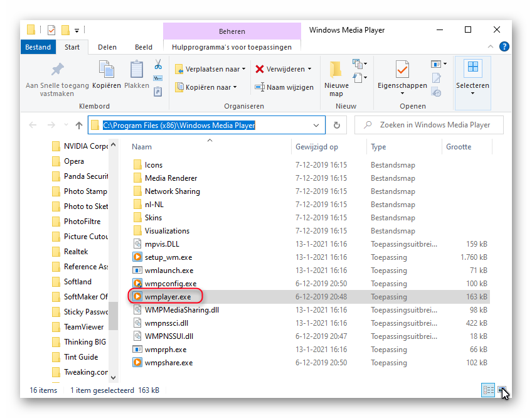The image size is (532, 418).
Task: Open the New item dropdown in Nieuw group
Action: click(359, 63)
